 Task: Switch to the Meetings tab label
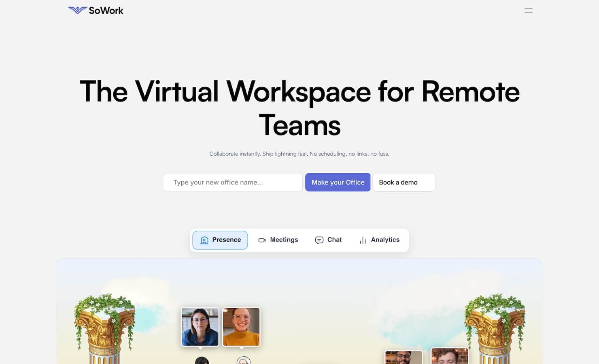pos(284,240)
